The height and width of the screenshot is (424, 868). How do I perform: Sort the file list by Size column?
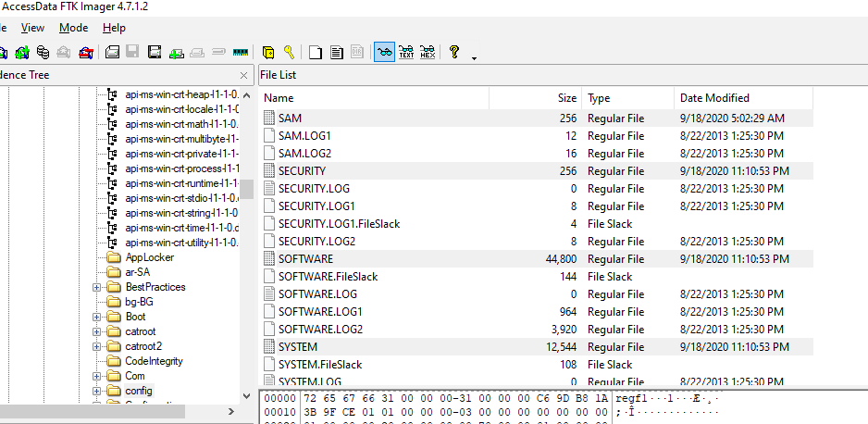[x=566, y=98]
